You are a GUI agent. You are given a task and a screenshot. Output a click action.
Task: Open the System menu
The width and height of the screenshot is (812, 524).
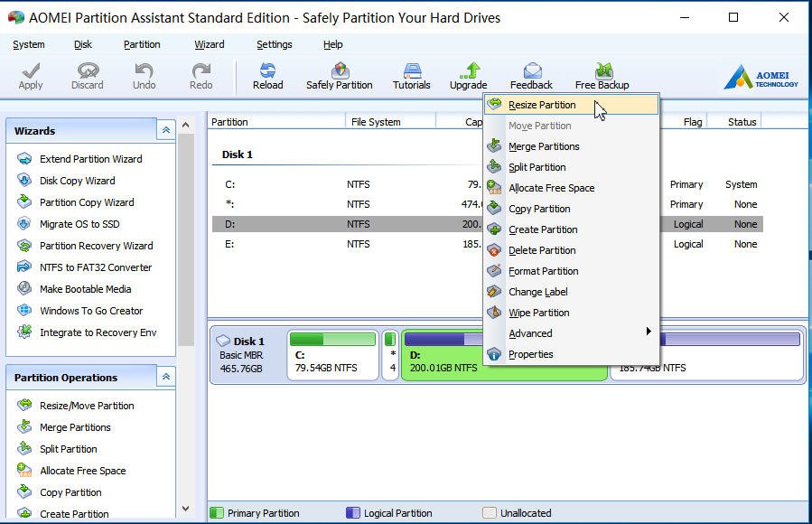[29, 44]
